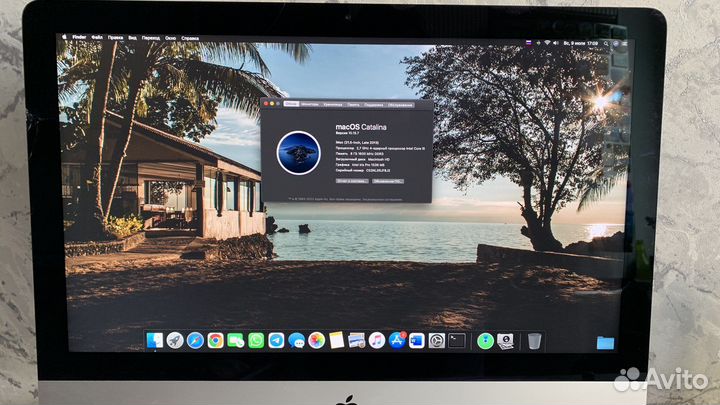Open the Вид menu

(x=132, y=38)
